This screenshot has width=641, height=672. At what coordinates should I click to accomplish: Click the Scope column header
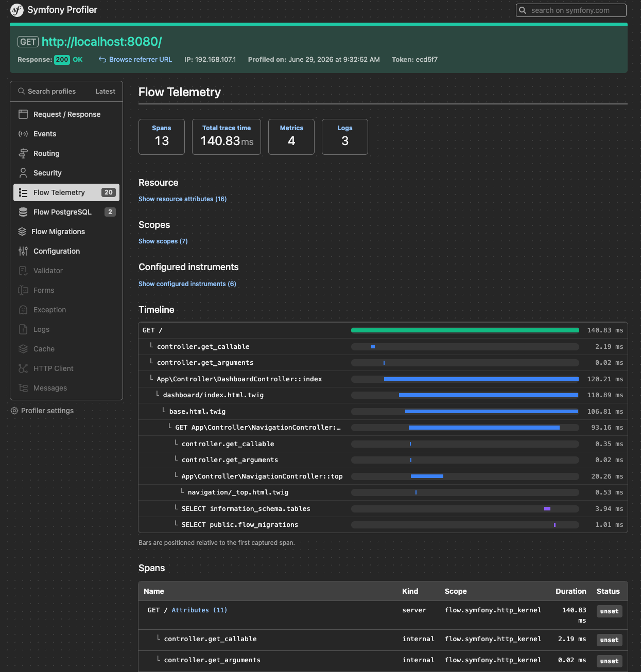coord(456,591)
